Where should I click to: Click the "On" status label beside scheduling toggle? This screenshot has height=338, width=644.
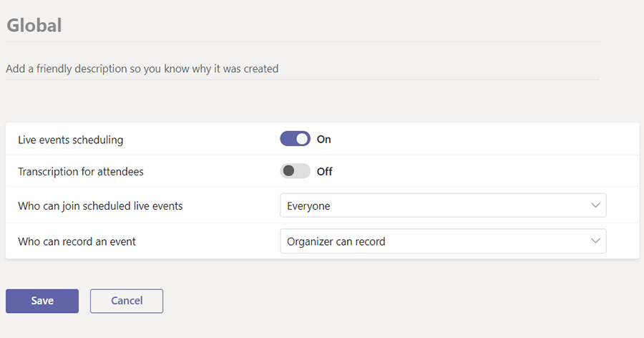point(323,140)
